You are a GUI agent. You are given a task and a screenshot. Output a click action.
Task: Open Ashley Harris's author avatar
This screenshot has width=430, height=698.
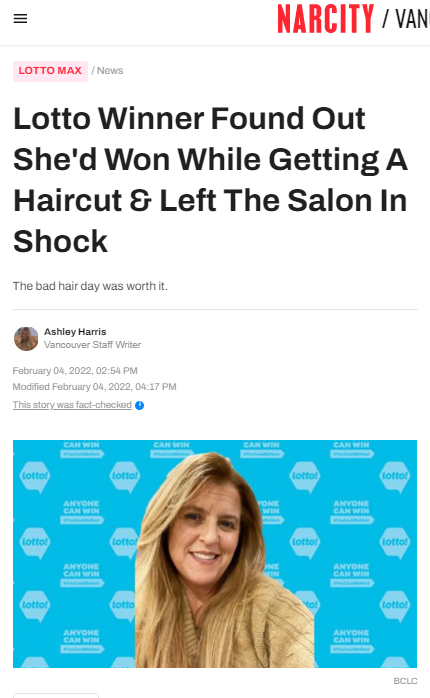click(26, 338)
